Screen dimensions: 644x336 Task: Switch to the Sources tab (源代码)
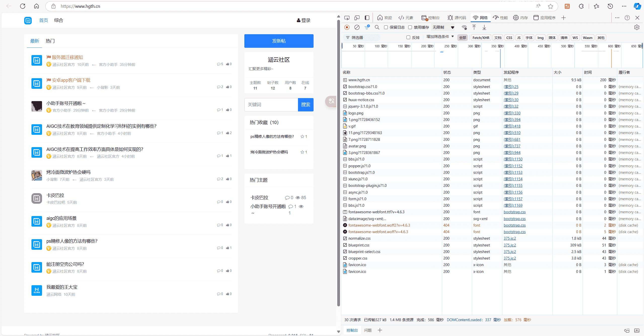pyautogui.click(x=457, y=18)
